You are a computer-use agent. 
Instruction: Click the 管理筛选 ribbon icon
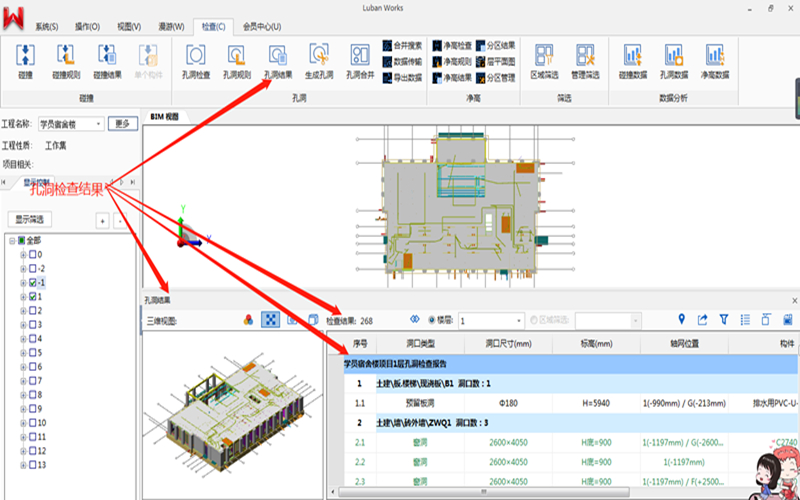(x=585, y=61)
